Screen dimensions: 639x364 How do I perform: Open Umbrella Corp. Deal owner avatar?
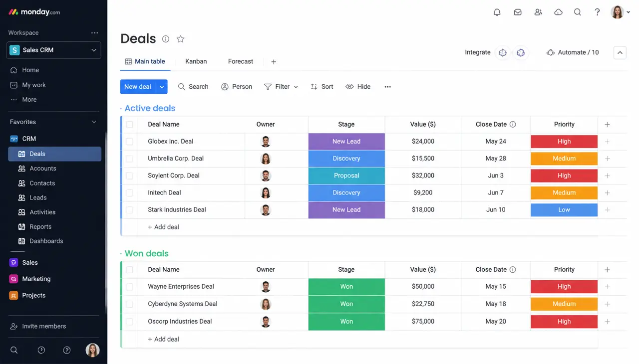click(x=266, y=159)
